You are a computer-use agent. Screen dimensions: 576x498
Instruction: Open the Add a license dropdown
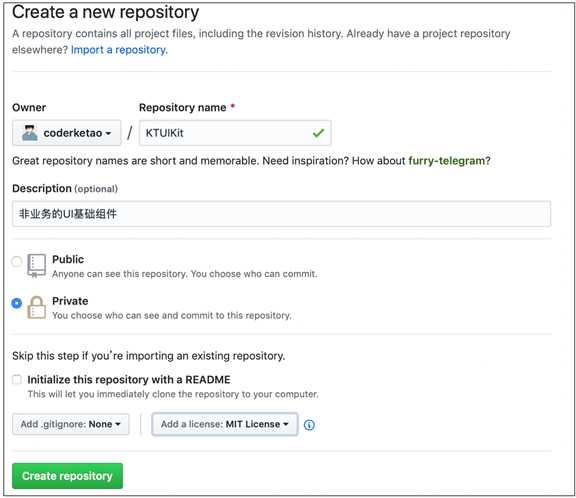(224, 424)
